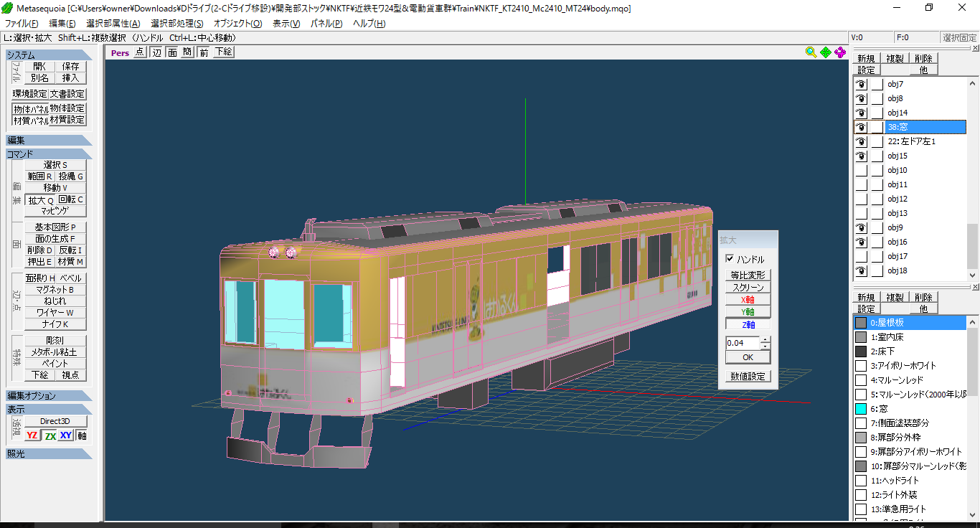Image resolution: width=980 pixels, height=528 pixels.
Task: Close the object panel with small x
Action: [975, 49]
